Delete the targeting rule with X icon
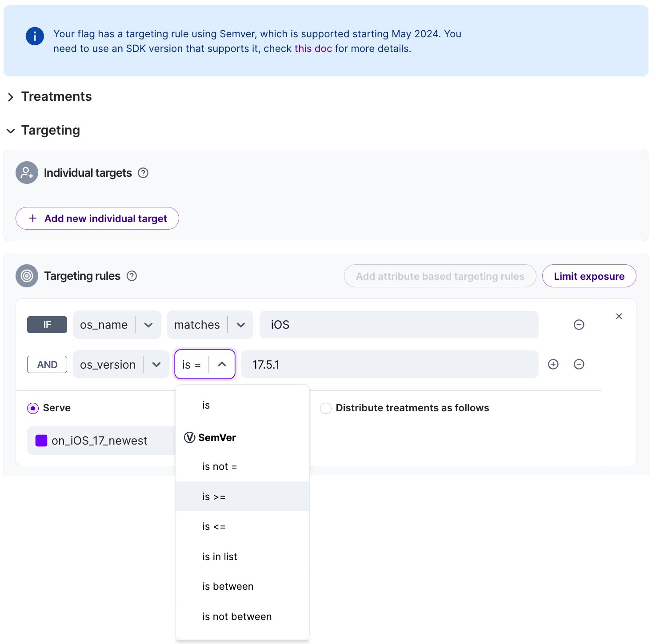The width and height of the screenshot is (656, 644). [619, 316]
